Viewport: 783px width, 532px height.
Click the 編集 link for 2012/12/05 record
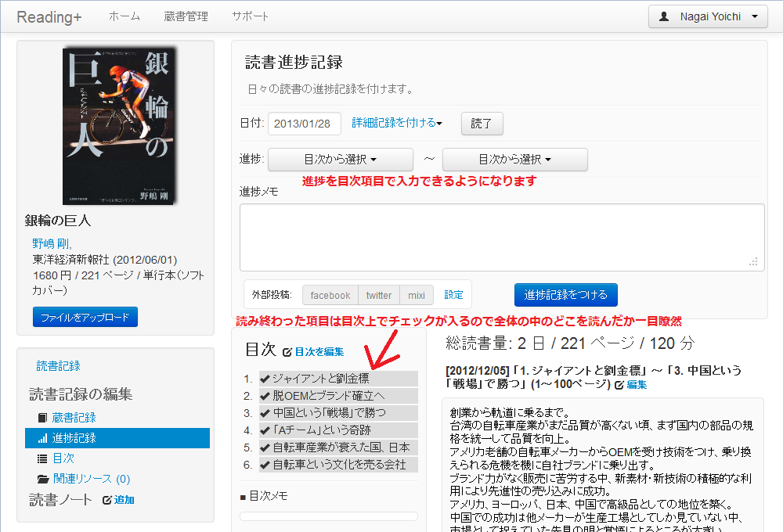[637, 385]
